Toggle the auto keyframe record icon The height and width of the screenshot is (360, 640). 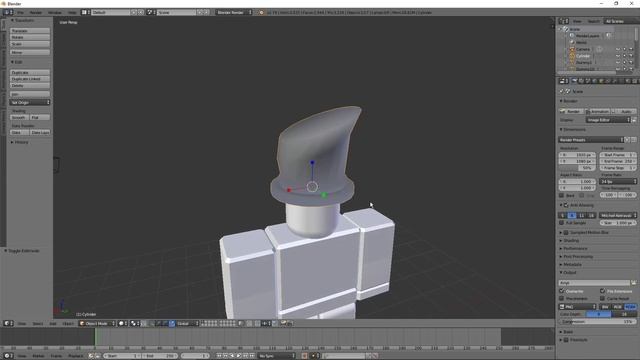tap(304, 356)
